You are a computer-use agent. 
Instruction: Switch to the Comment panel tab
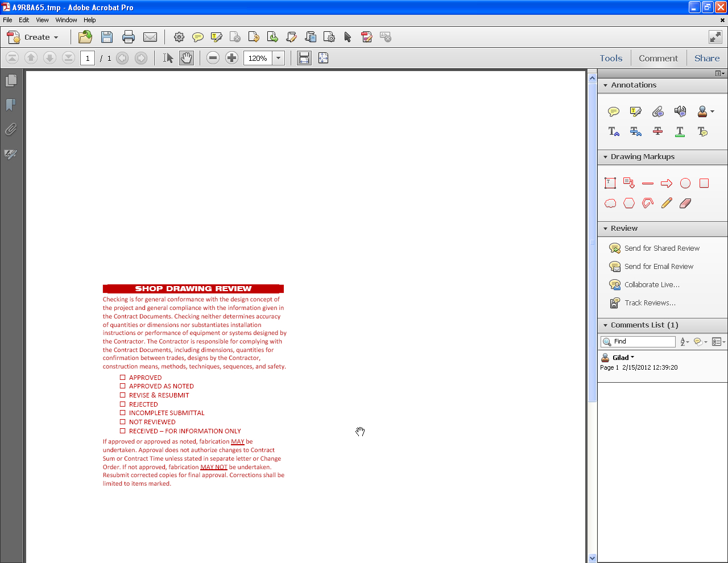click(x=658, y=57)
